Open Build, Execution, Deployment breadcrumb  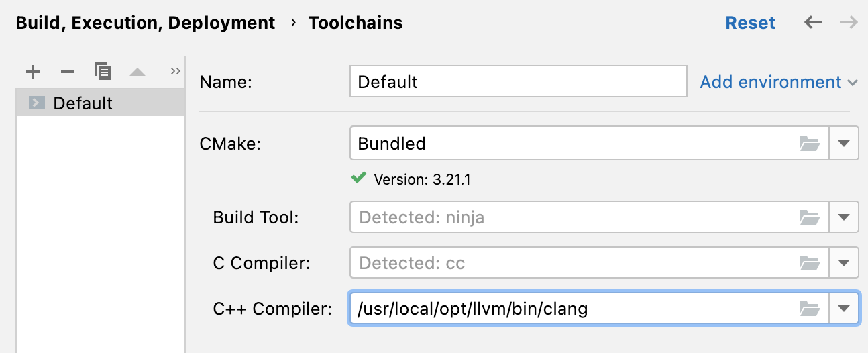click(x=146, y=23)
